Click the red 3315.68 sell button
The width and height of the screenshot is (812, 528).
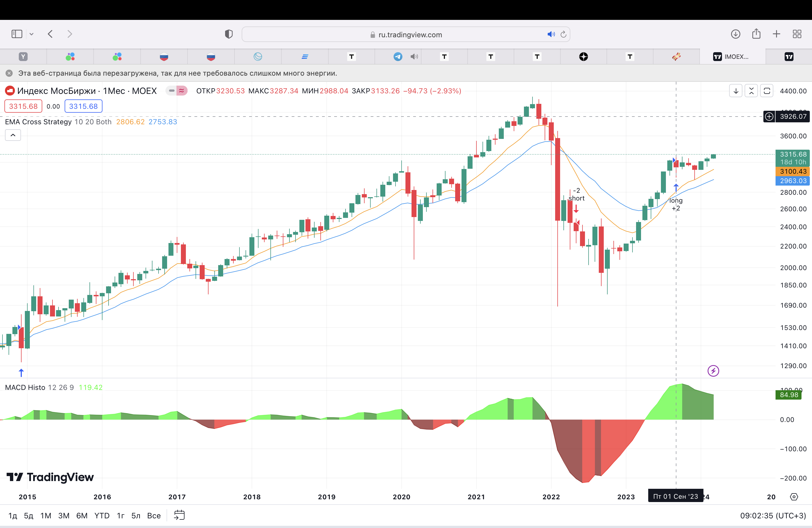23,106
